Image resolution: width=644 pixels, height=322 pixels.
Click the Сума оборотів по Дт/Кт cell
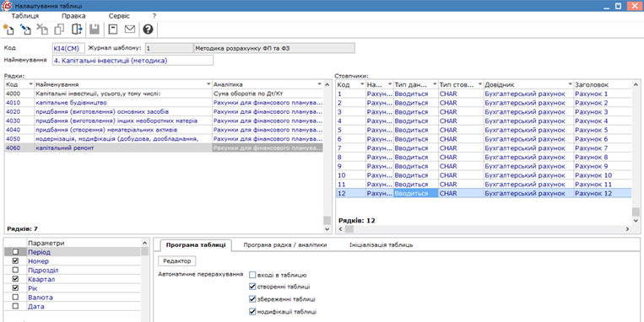point(268,94)
